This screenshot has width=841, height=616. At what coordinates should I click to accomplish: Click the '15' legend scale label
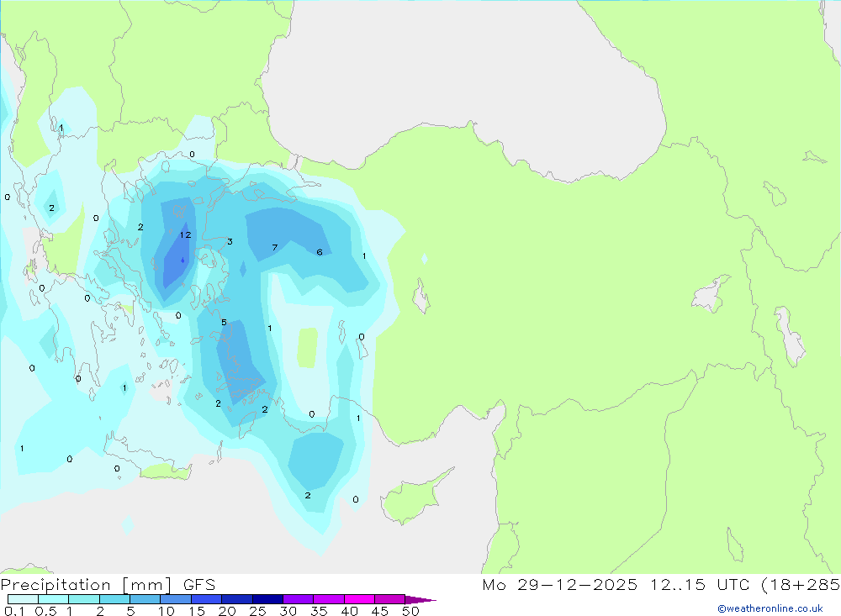[x=197, y=611]
